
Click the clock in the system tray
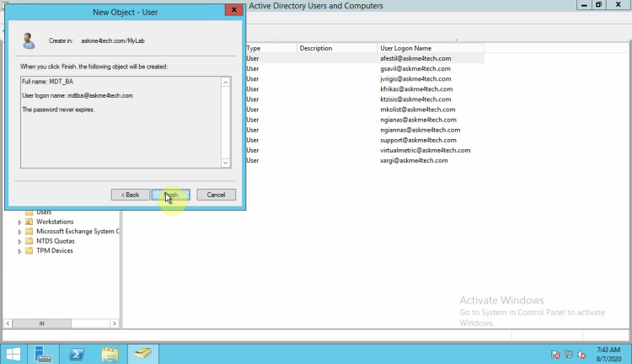point(608,353)
